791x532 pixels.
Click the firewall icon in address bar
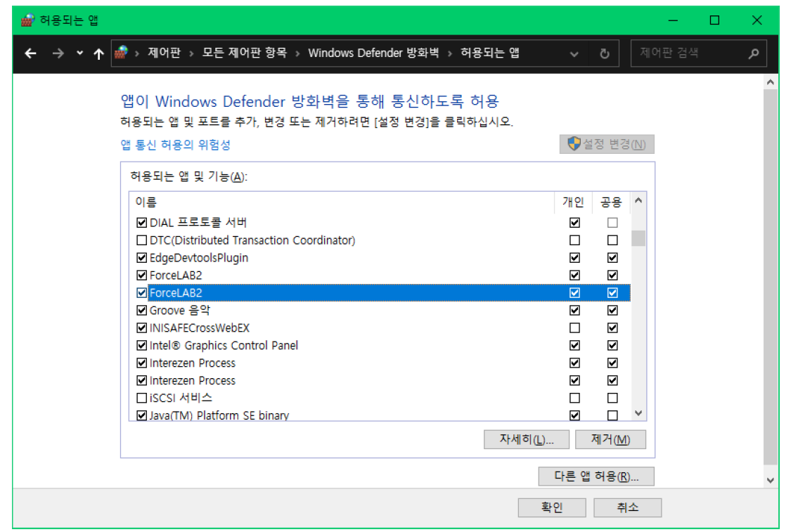121,53
